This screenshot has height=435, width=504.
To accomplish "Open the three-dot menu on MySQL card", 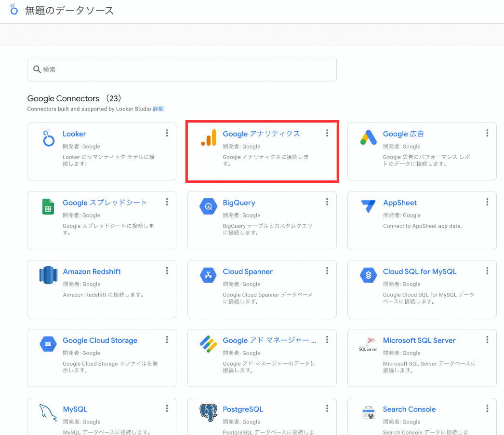I will pos(167,408).
